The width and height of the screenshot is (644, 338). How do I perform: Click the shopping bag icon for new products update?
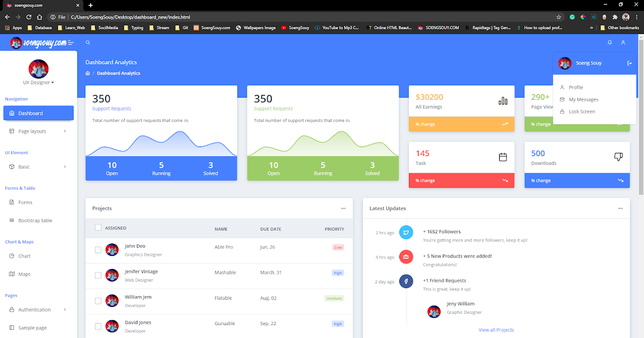[x=406, y=256]
